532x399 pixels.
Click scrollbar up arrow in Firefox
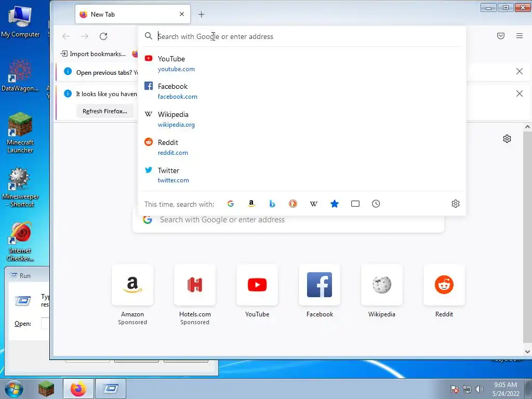527,127
